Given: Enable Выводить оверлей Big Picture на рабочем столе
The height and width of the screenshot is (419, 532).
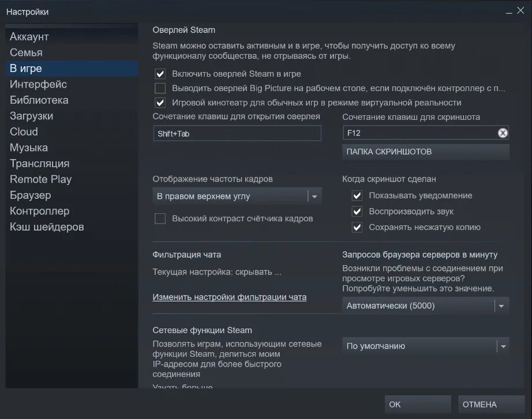Looking at the screenshot, I should point(160,88).
